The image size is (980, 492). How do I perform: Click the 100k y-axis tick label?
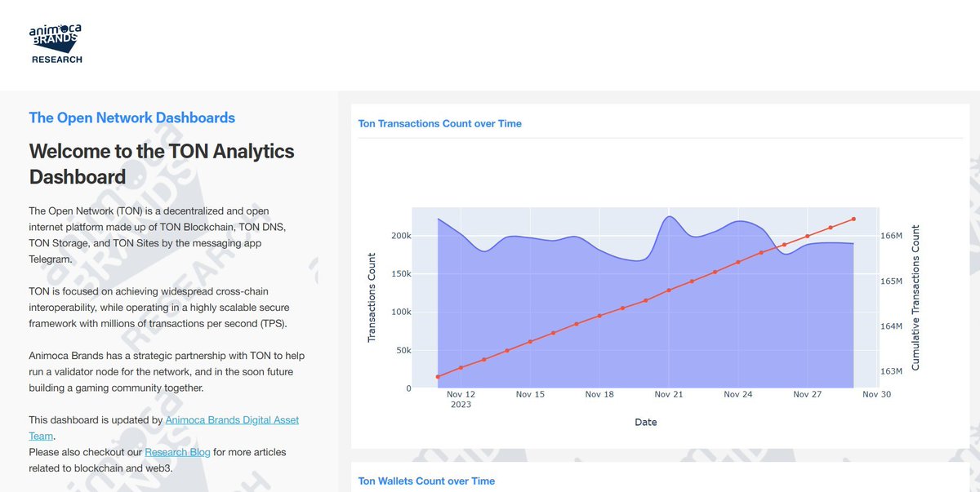(400, 312)
